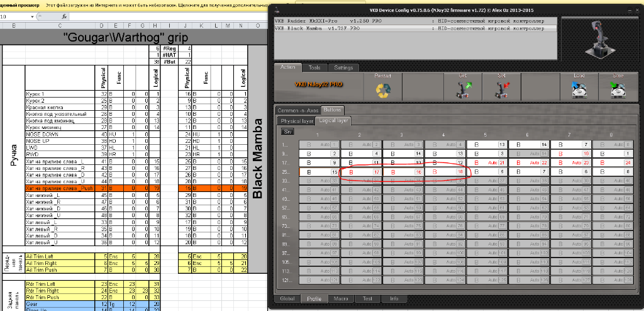This screenshot has width=644, height=311.
Task: Click the red logical button cell numbered 24
Action: (613, 163)
